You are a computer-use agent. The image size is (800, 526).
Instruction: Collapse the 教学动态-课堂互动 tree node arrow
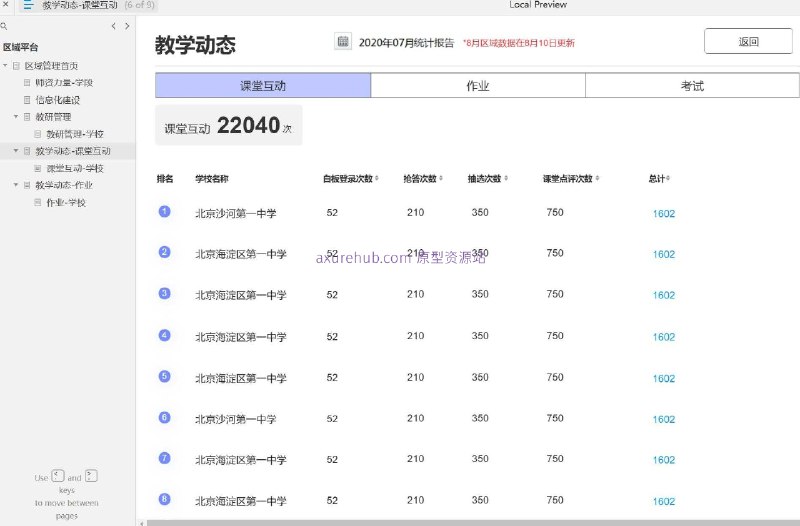(16, 151)
